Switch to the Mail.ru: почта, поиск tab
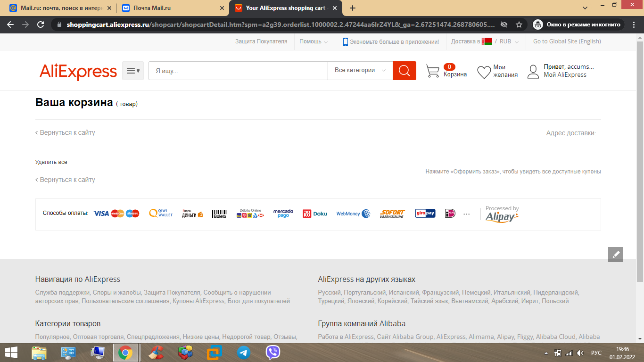 (x=61, y=8)
